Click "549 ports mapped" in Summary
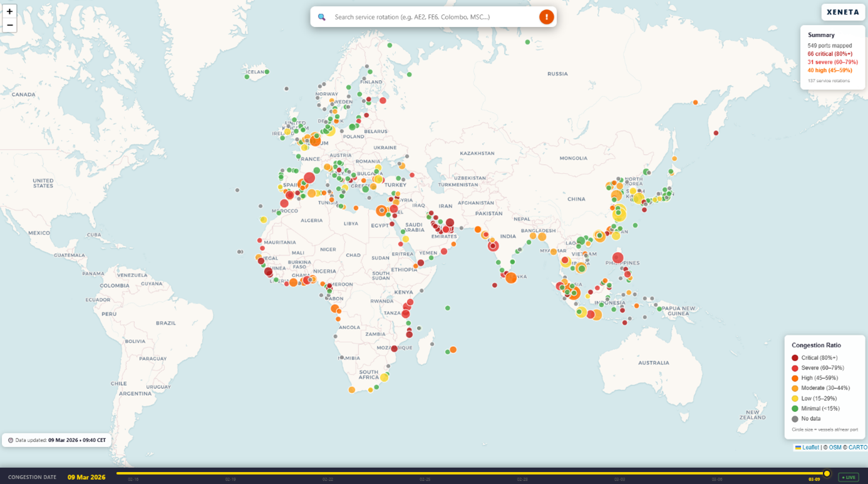 click(830, 46)
